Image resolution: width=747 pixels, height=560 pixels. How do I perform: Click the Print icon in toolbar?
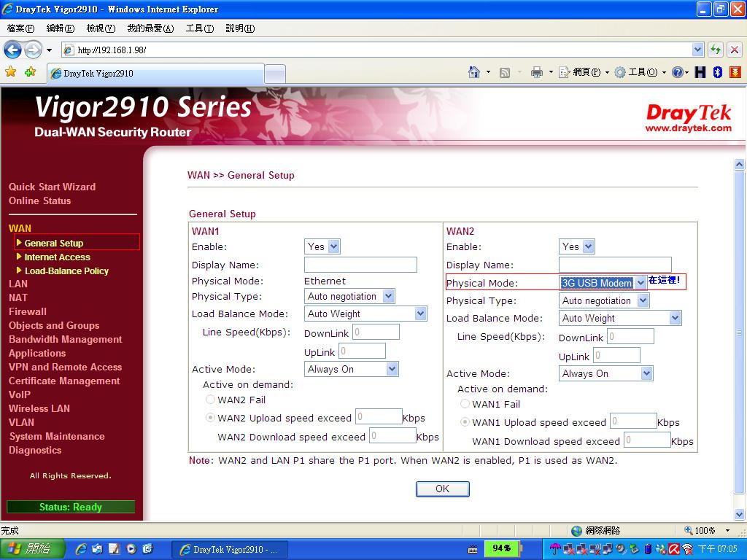click(x=537, y=72)
